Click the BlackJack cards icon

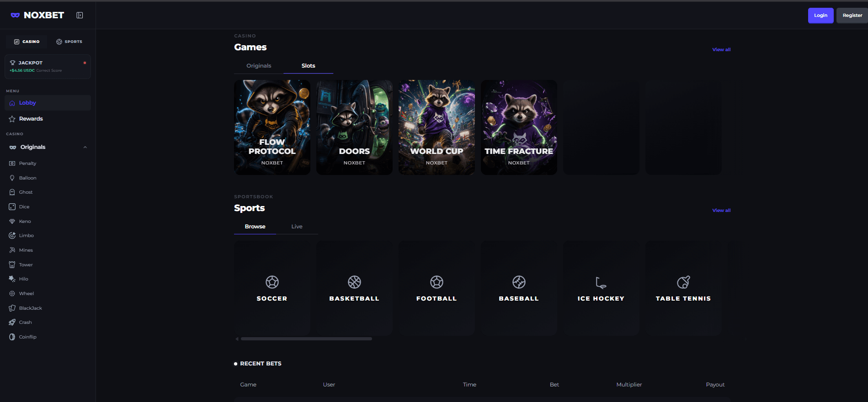coord(12,308)
